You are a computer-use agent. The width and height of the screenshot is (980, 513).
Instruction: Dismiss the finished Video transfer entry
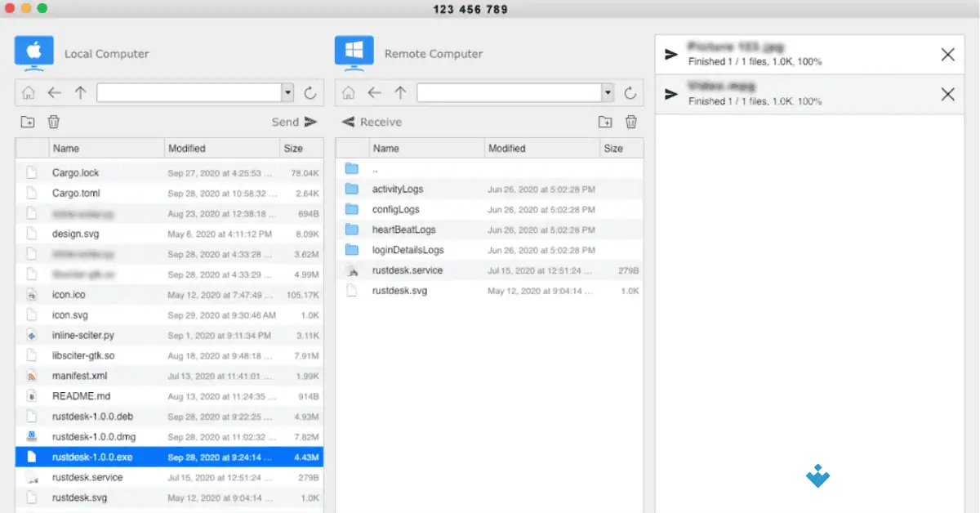pyautogui.click(x=947, y=93)
